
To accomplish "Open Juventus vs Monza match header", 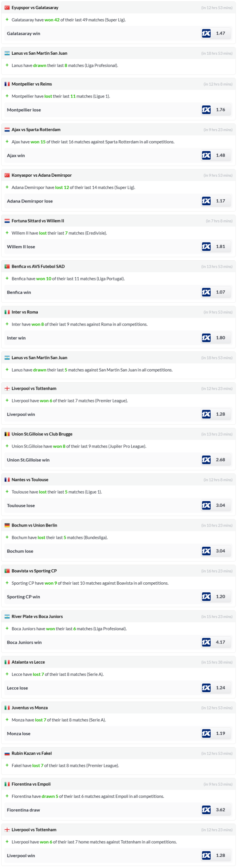I will 30,708.
